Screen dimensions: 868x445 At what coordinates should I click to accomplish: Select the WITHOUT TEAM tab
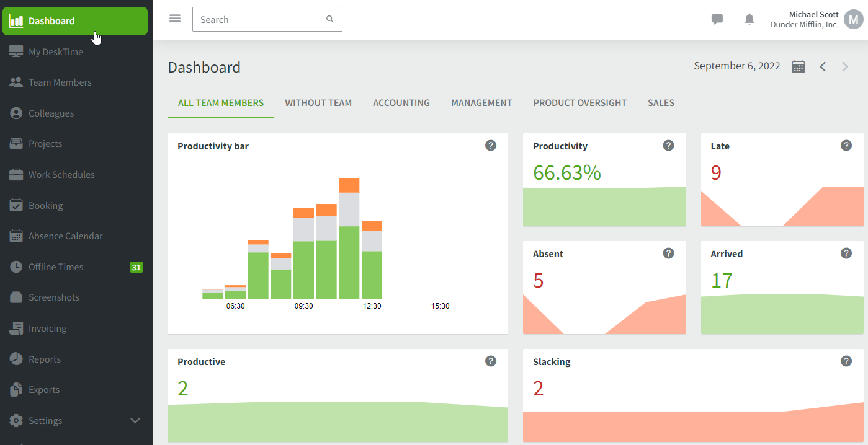click(318, 103)
